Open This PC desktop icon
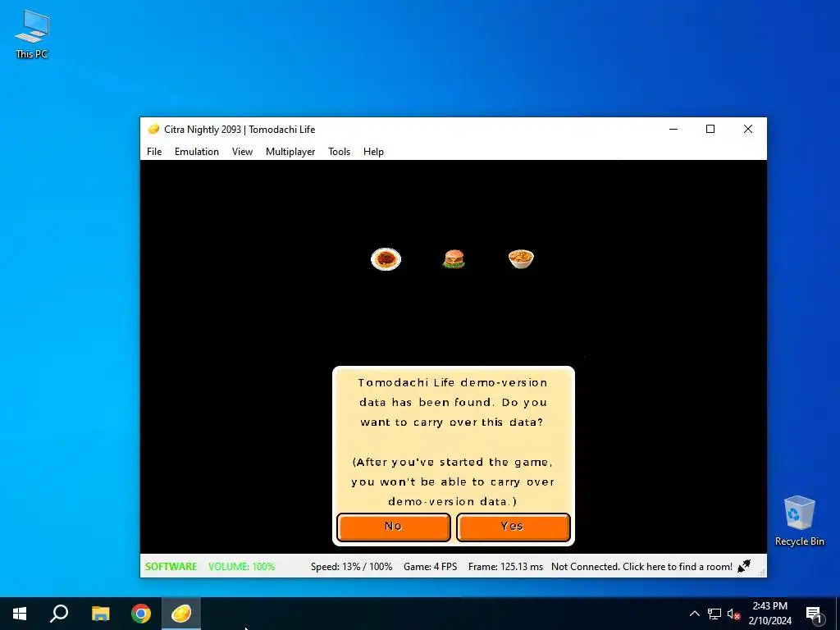840x630 pixels. click(32, 34)
